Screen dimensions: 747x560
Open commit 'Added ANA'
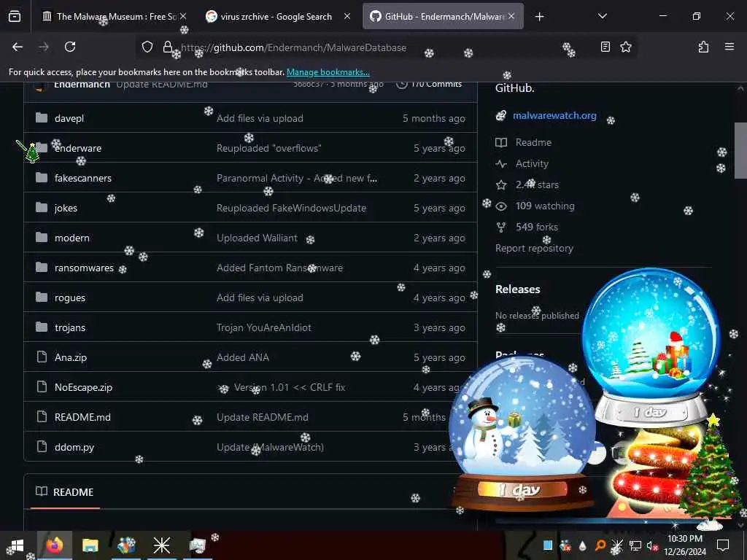point(242,357)
